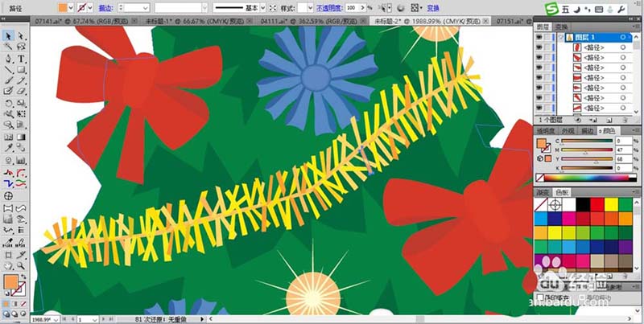This screenshot has height=324, width=644.
Task: Hide the third 路径 sublayer eye icon
Action: (x=539, y=68)
